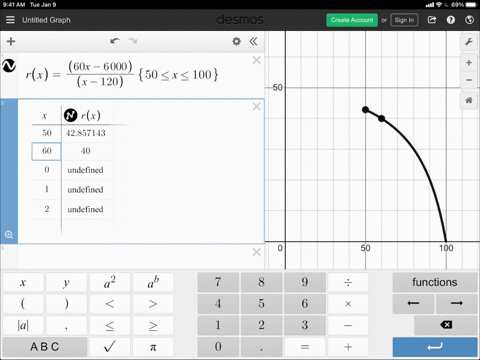The width and height of the screenshot is (480, 360).
Task: Tap the blue enter key
Action: [435, 347]
